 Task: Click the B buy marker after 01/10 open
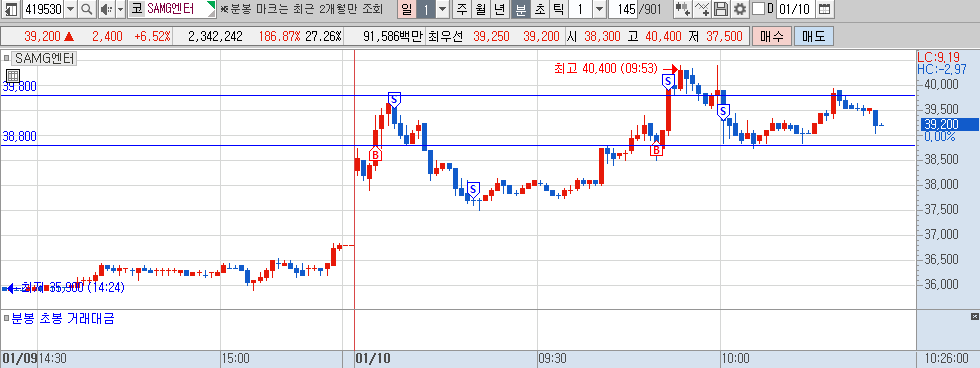coord(375,154)
